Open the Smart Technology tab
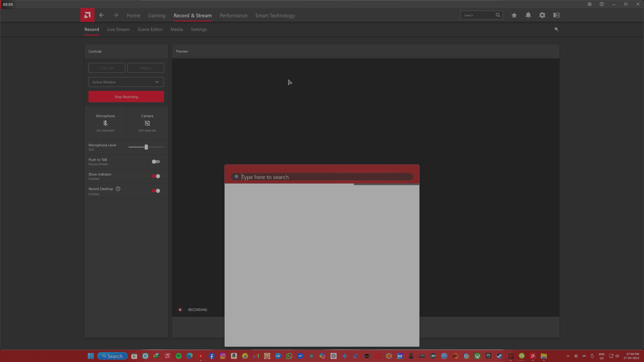This screenshot has height=362, width=644. click(x=275, y=15)
